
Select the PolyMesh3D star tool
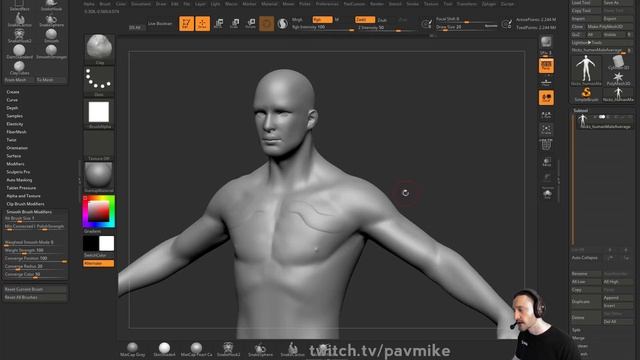618,79
